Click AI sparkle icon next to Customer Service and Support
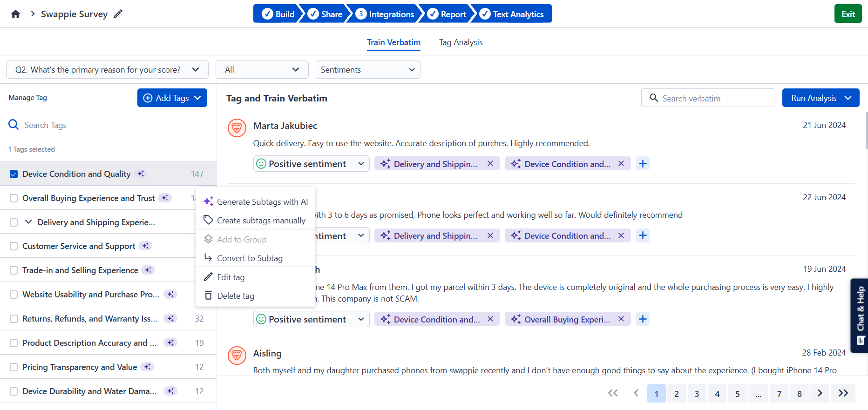This screenshot has width=868, height=410. point(146,246)
